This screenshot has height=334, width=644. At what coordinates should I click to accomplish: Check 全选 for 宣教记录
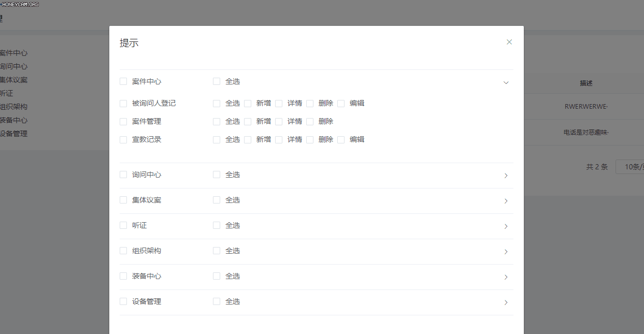(217, 139)
